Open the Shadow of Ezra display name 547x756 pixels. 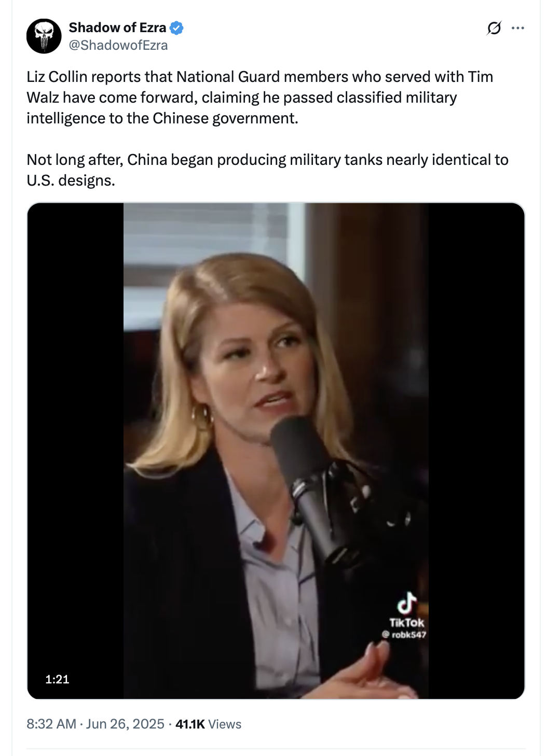pyautogui.click(x=117, y=27)
